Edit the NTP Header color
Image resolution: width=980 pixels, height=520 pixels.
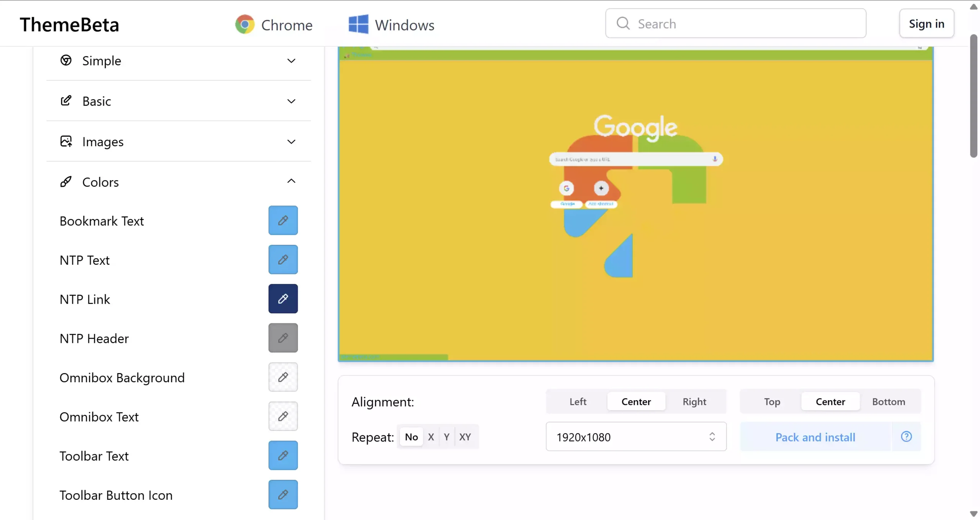(x=283, y=338)
